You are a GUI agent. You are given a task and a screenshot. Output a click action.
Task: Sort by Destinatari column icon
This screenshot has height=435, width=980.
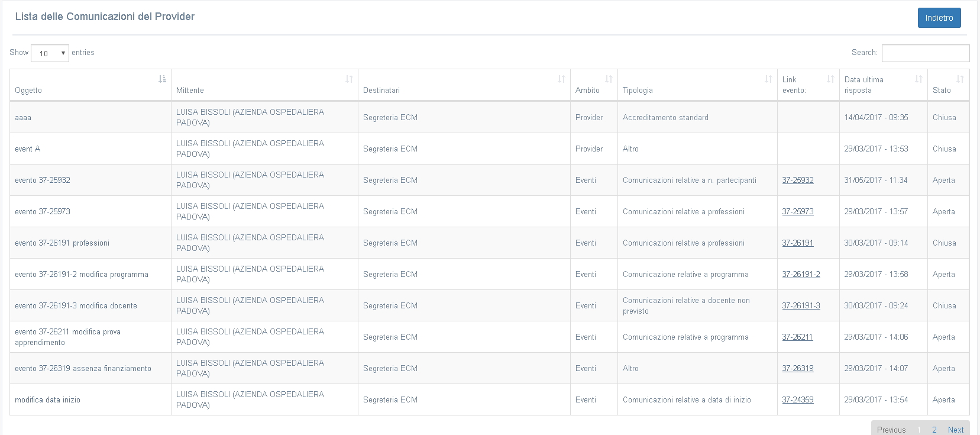pos(561,79)
